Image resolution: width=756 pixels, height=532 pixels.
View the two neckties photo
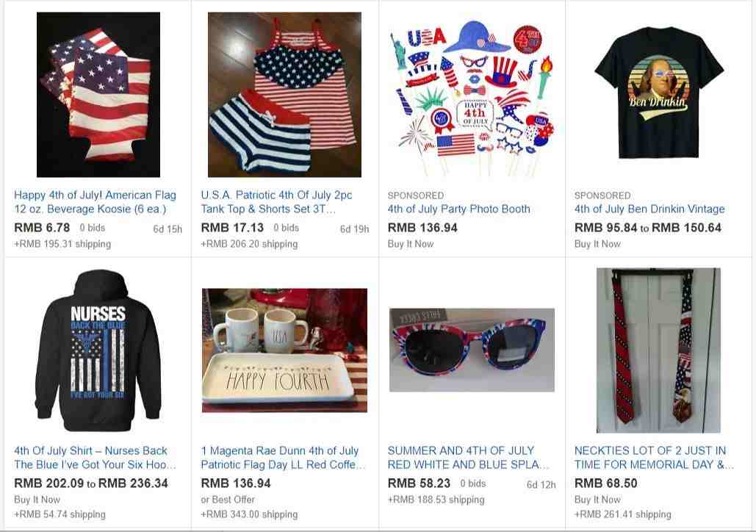(658, 351)
